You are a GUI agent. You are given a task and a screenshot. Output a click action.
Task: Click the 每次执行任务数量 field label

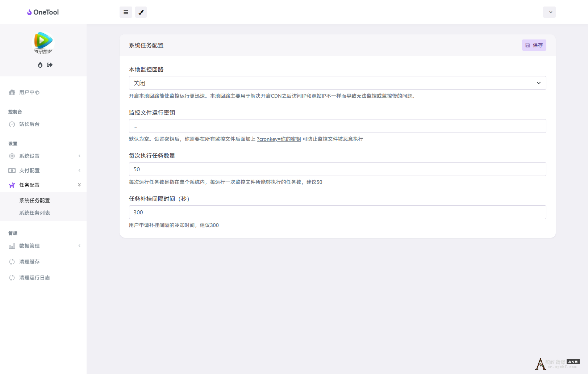click(x=152, y=156)
